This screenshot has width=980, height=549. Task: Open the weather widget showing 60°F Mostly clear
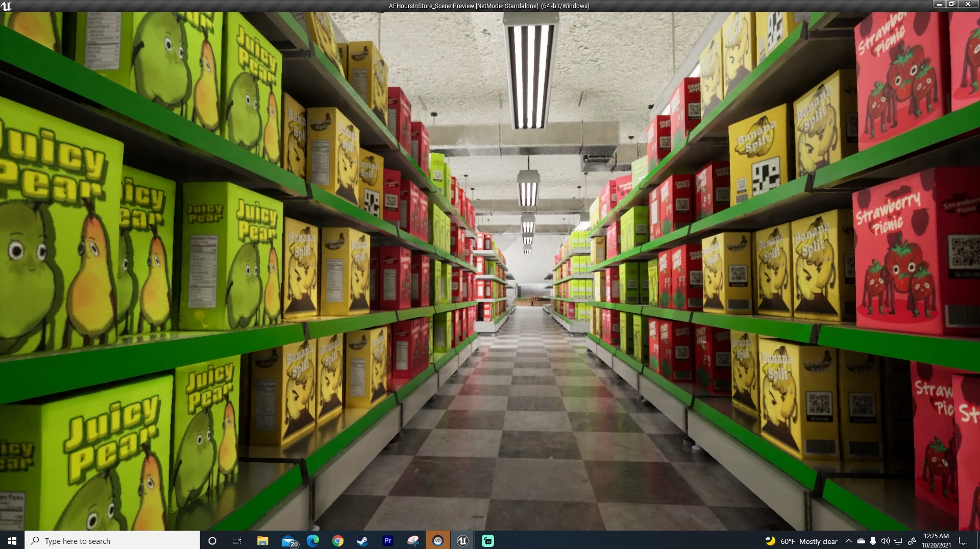[x=801, y=541]
